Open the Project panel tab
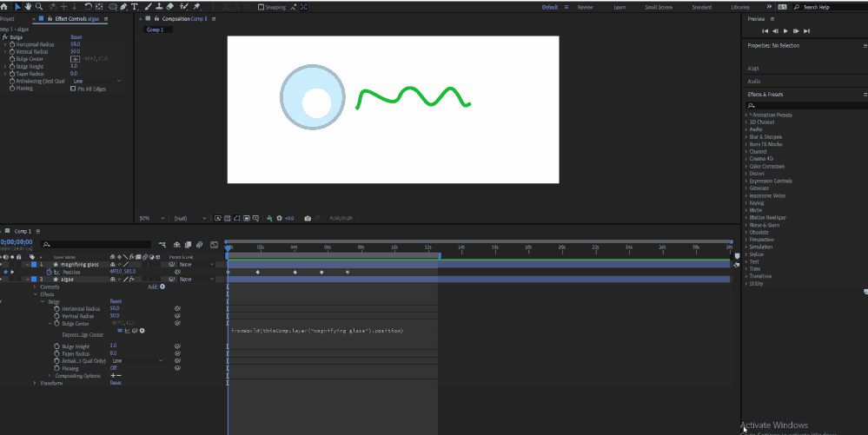 (7, 19)
